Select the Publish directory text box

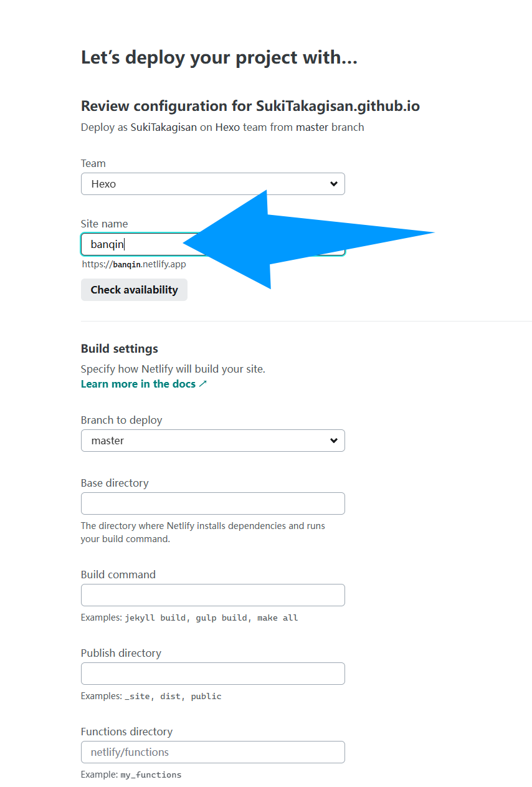[x=212, y=674]
